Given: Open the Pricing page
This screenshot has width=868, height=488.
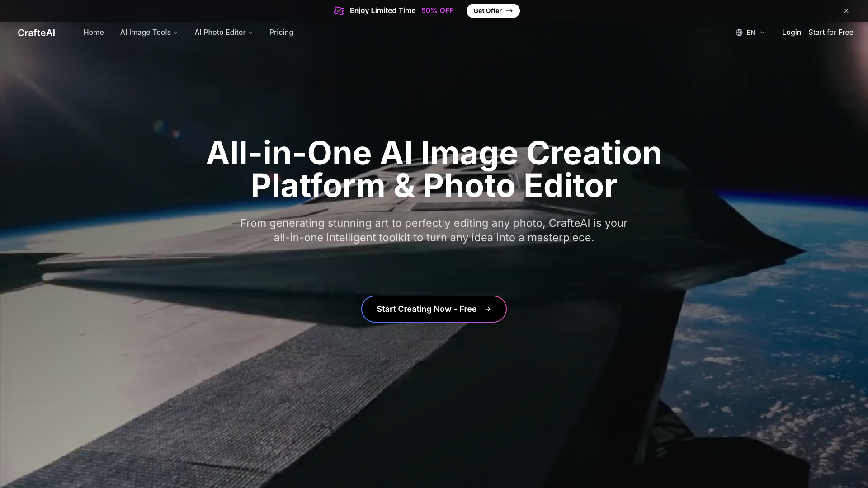Looking at the screenshot, I should click(281, 33).
